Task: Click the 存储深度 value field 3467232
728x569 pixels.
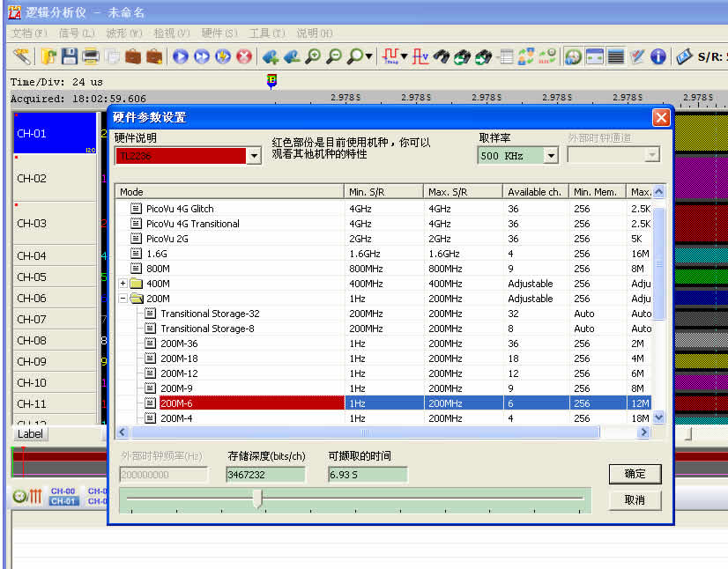Action: pyautogui.click(x=266, y=475)
